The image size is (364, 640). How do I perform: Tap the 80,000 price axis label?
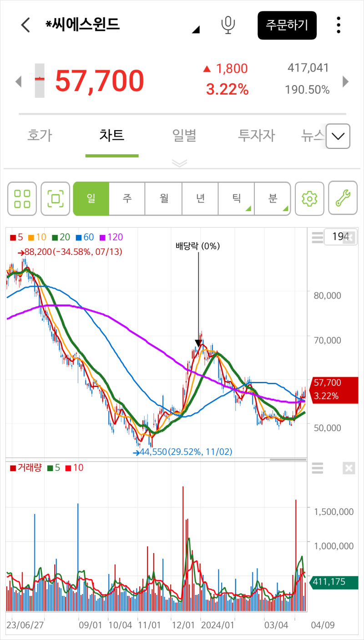pos(327,295)
